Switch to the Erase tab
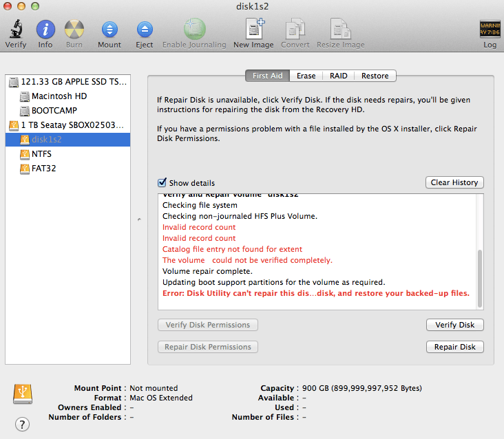The width and height of the screenshot is (504, 439). click(306, 76)
